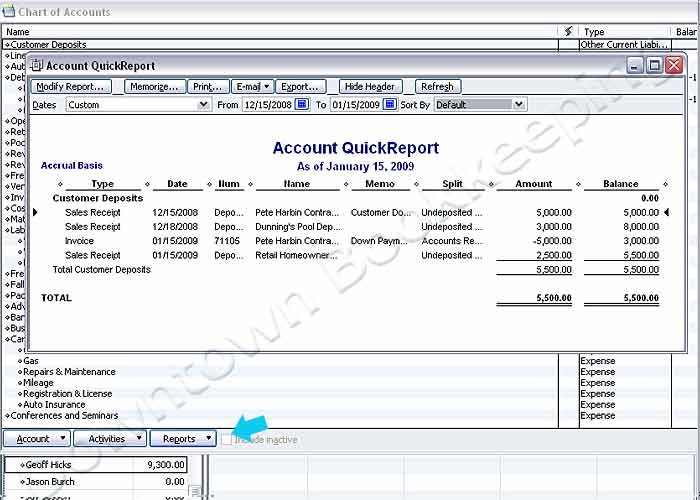Click the Modify Report button

[71, 87]
